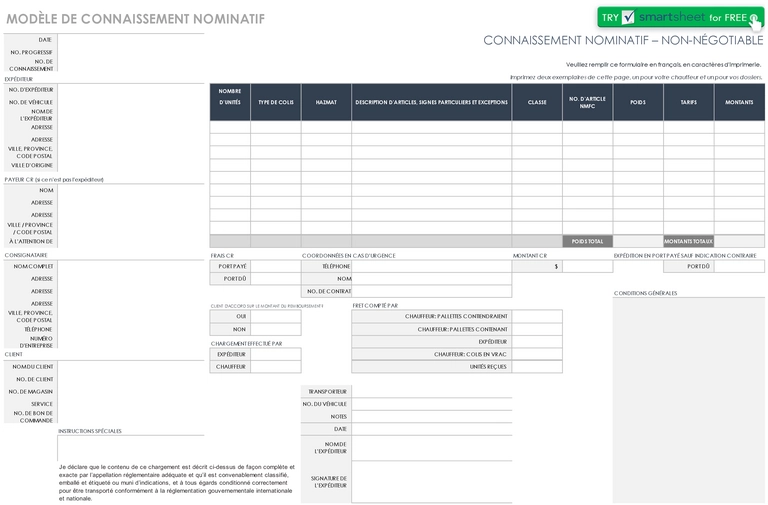Screen dimensions: 768x505
Task: Select the DATE field at the form's top
Action: [x=131, y=40]
